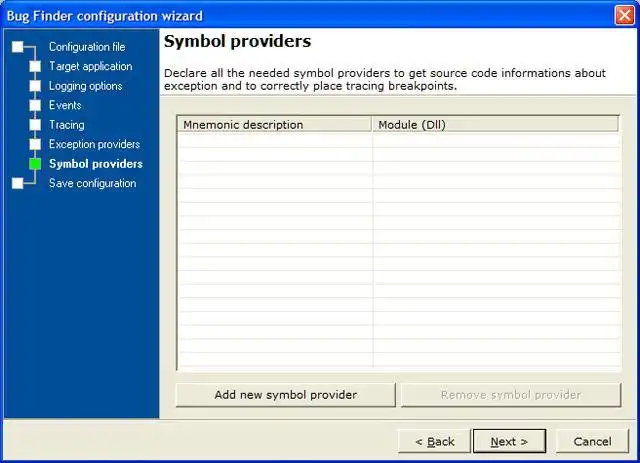Go to the Save configuration step
This screenshot has width=640, height=463.
click(93, 183)
